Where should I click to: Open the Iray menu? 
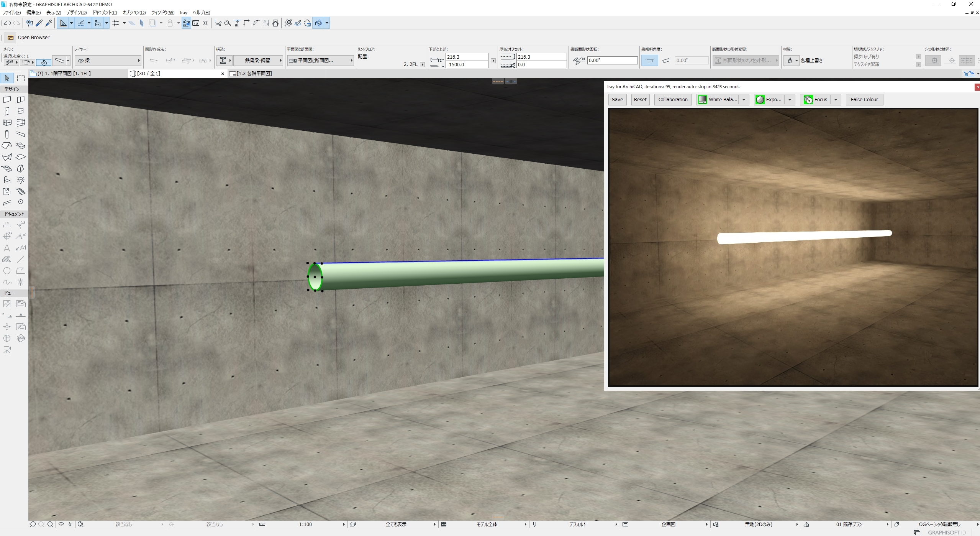coord(184,13)
